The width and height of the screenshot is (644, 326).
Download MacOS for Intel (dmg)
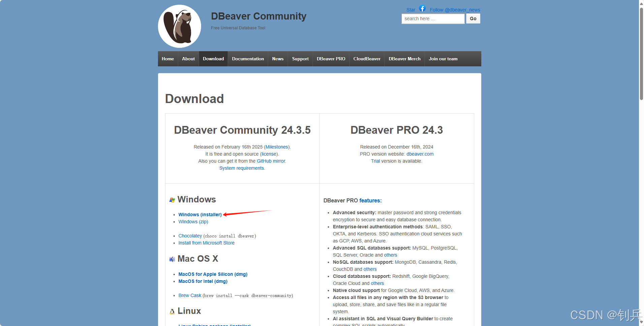(x=203, y=281)
